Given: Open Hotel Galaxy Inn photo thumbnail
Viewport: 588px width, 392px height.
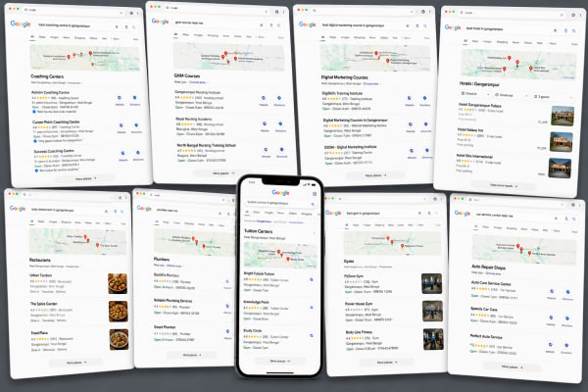Looking at the screenshot, I should 561,141.
